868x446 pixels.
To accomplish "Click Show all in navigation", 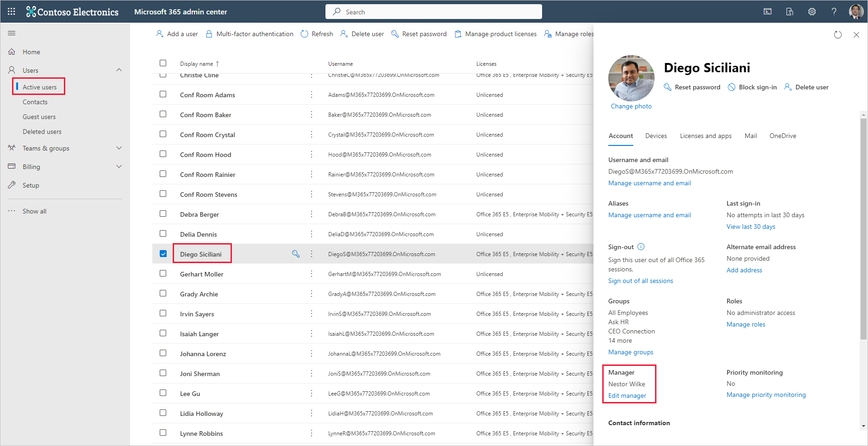I will pyautogui.click(x=35, y=211).
